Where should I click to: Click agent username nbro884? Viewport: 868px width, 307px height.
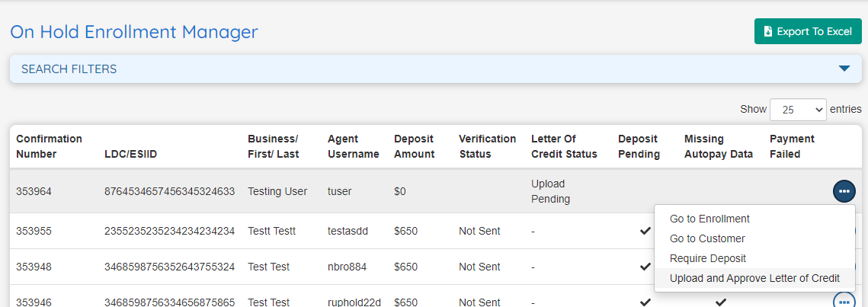[x=347, y=267]
